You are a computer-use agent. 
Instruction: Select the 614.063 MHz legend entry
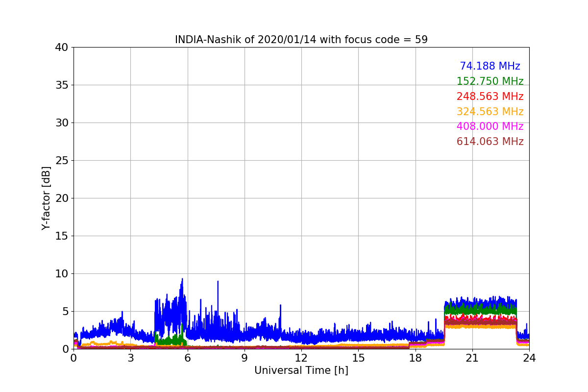490,142
